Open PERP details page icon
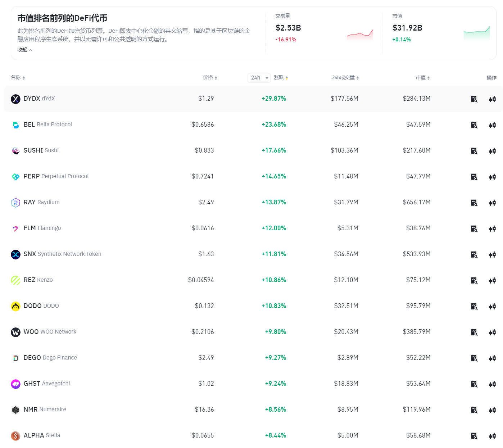The height and width of the screenshot is (448, 503). click(474, 177)
